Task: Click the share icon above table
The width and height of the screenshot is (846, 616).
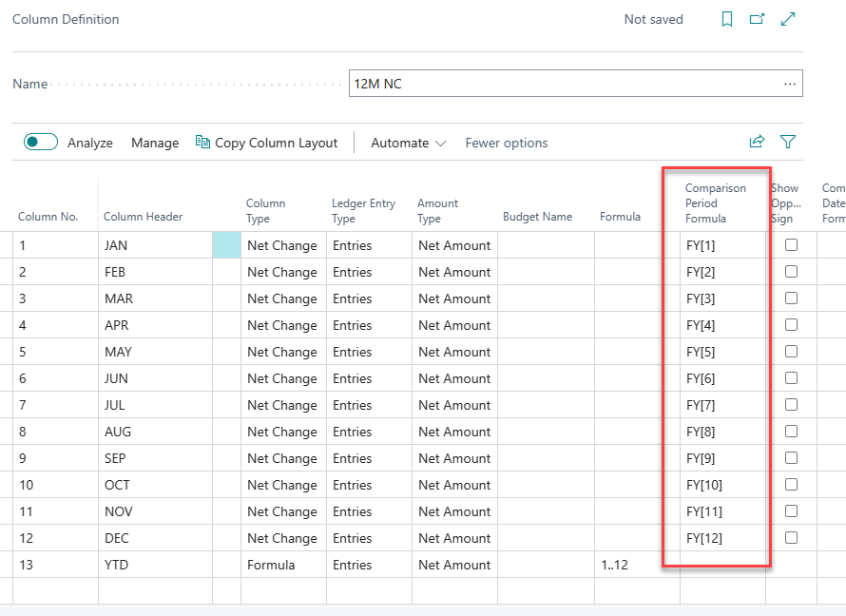Action: 757,142
